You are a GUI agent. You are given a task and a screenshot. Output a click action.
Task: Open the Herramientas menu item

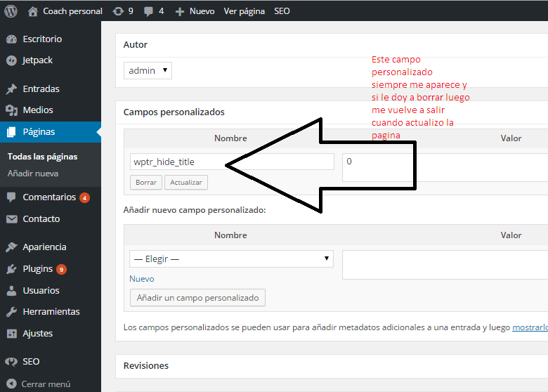coord(51,312)
